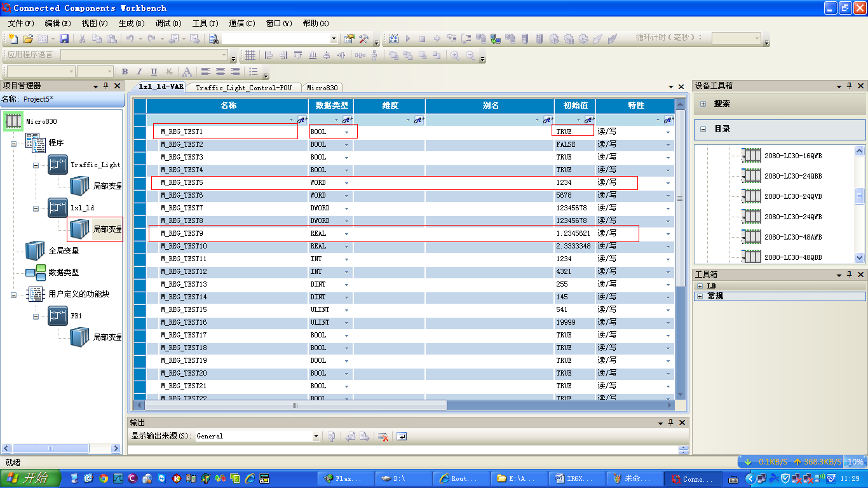Switch to Traffic_Light_Control-POU tab
Image resolution: width=868 pixels, height=488 pixels.
click(x=243, y=88)
